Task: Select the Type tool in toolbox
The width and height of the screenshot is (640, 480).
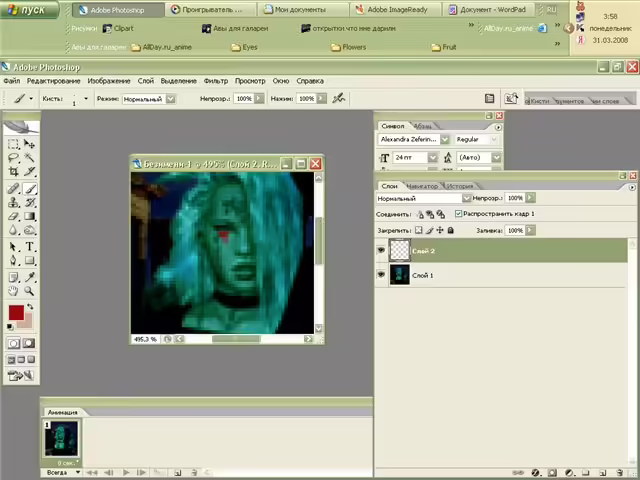Action: click(29, 247)
